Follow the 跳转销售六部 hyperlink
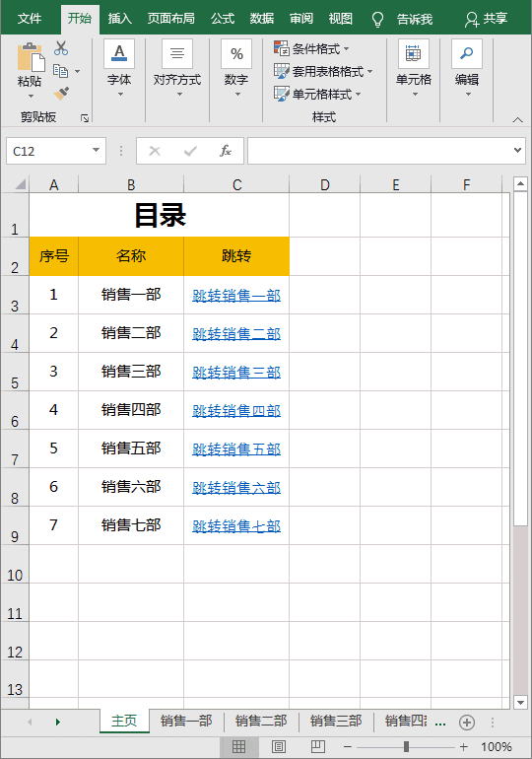Screen dimensions: 532x759 tap(236, 488)
